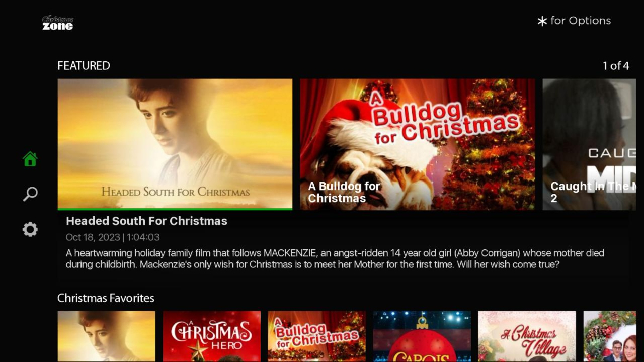Choose the Carols red ornament thumbnail
The width and height of the screenshot is (644, 362).
[x=422, y=336]
